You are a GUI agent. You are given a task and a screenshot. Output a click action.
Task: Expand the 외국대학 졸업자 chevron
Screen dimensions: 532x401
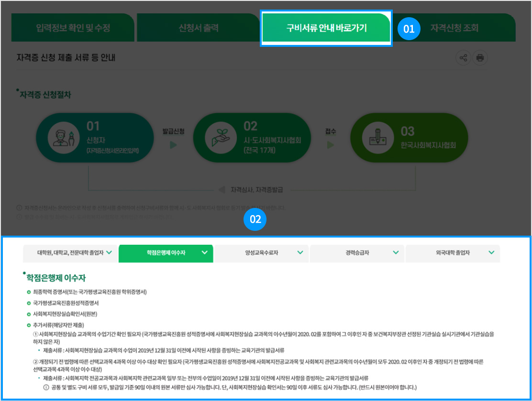point(491,253)
